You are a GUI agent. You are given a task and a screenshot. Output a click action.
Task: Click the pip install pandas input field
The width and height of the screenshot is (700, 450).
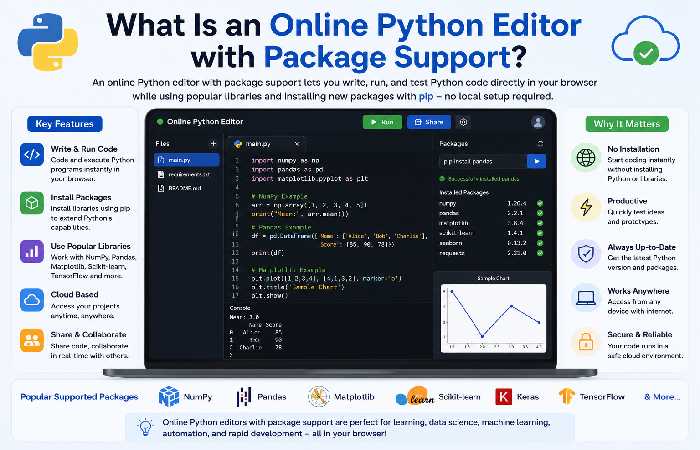(x=482, y=161)
